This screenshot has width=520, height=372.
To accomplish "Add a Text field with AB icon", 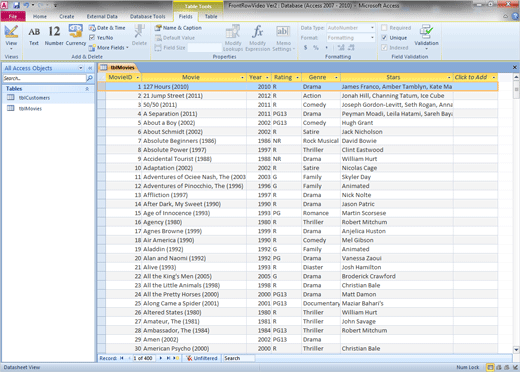I will (x=34, y=36).
